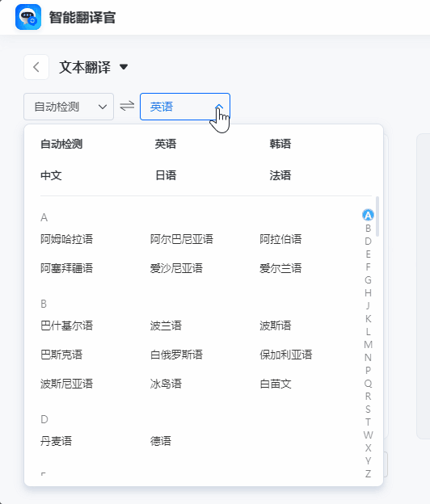Image resolution: width=430 pixels, height=504 pixels.
Task: Choose 白苗文 language
Action: point(276,384)
